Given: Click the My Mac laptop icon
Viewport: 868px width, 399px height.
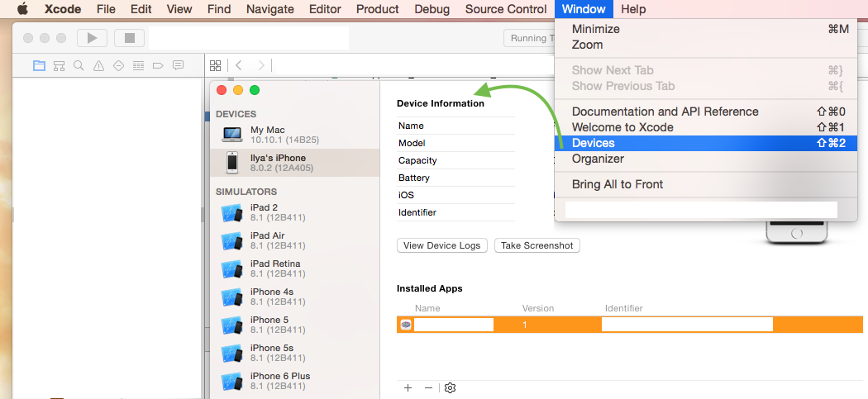Looking at the screenshot, I should point(232,135).
